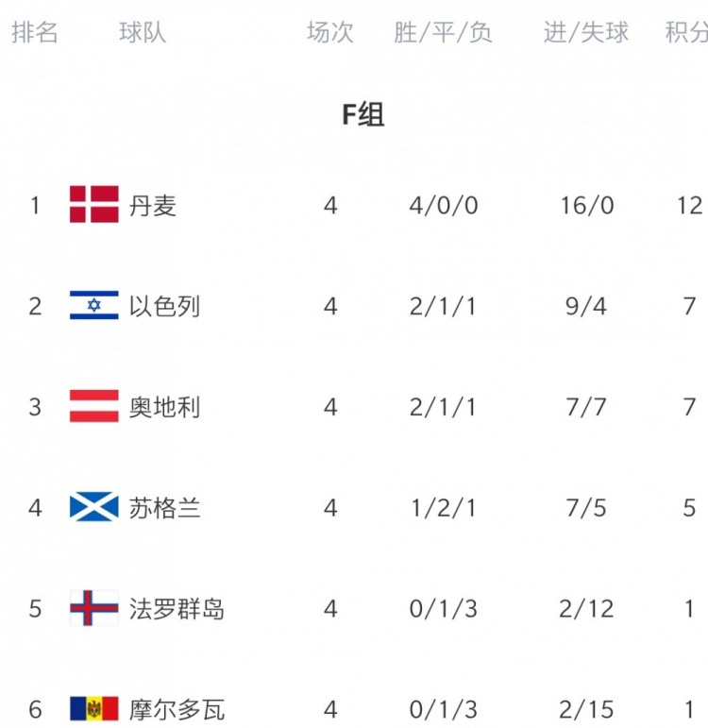Click the Faroe Islands flag icon
The height and width of the screenshot is (728, 708).
[94, 608]
